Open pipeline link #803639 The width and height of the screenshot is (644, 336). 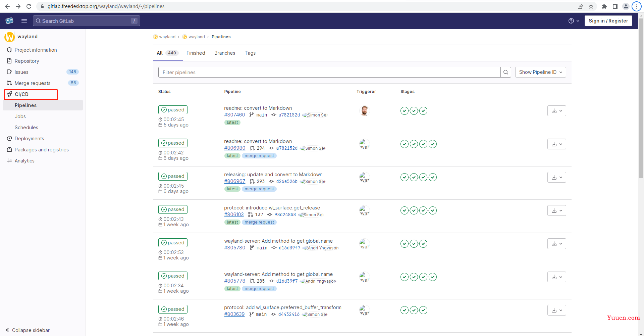pos(234,314)
